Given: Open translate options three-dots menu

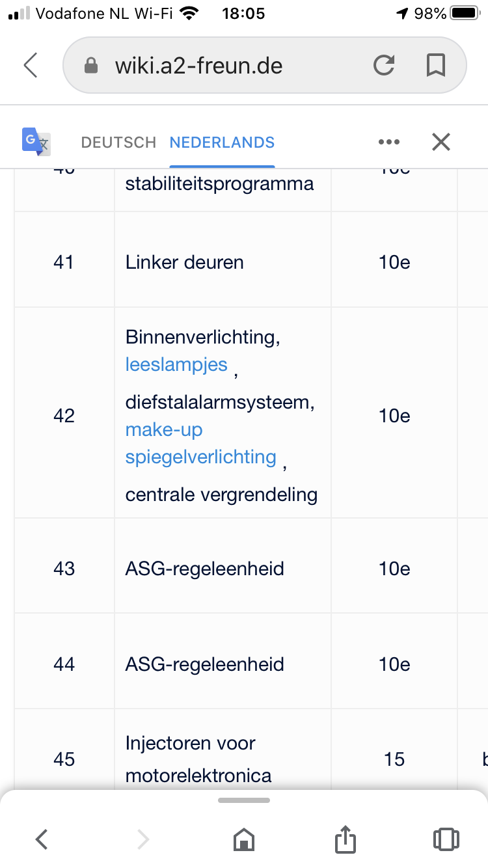Looking at the screenshot, I should (x=388, y=142).
